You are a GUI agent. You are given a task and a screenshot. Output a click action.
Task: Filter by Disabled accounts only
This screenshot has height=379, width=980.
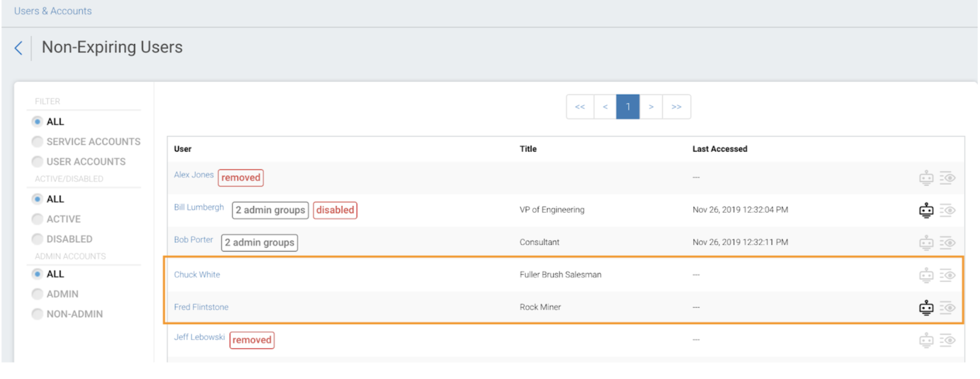click(x=37, y=239)
